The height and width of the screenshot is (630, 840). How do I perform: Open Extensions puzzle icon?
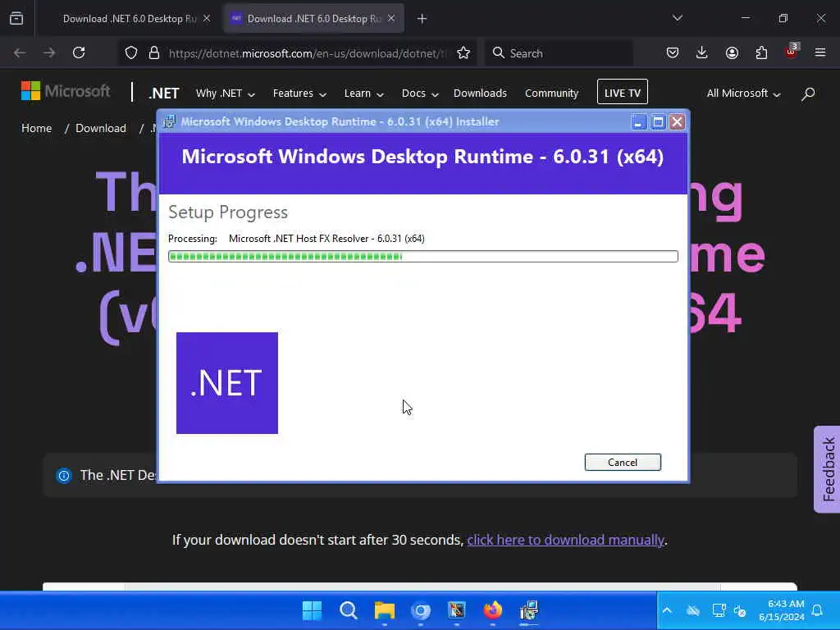761,53
